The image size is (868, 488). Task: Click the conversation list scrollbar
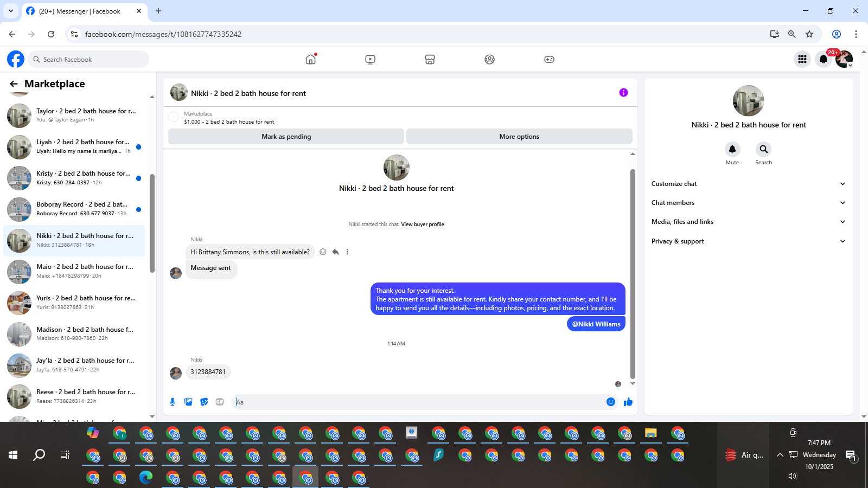152,223
